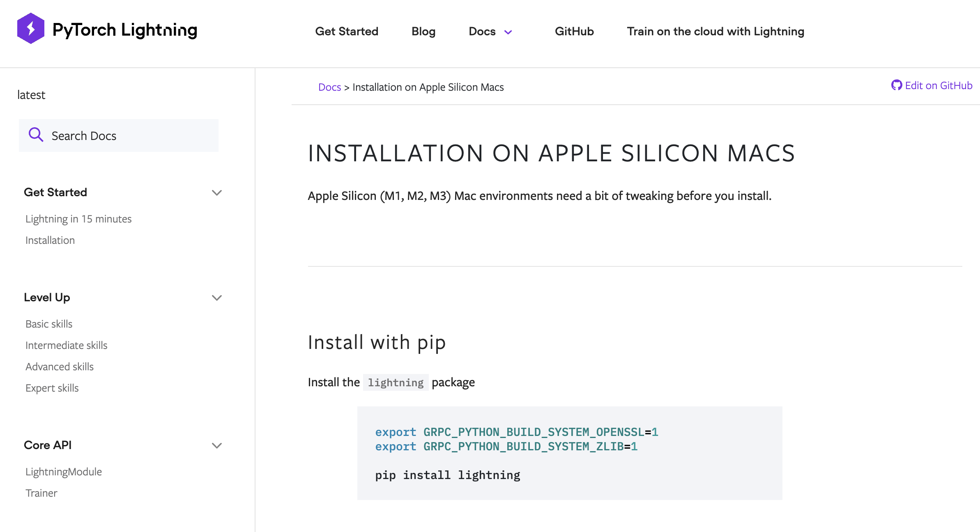The width and height of the screenshot is (980, 532).
Task: Collapse the Core API sidebar section
Action: point(217,445)
